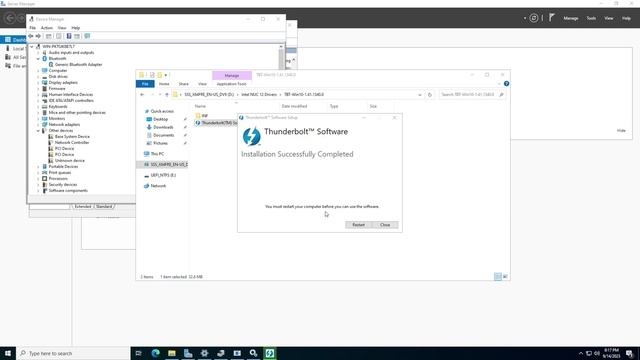Open Documents in navigation pane

point(163,135)
